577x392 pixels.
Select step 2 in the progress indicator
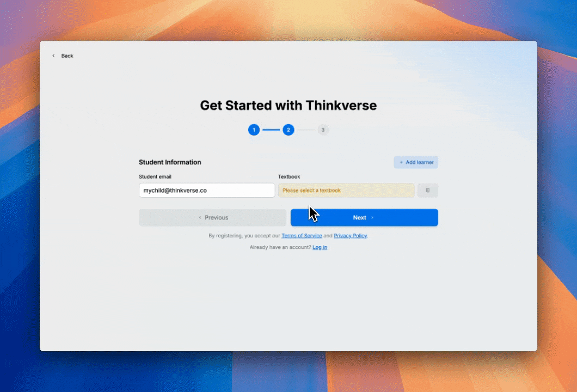tap(288, 130)
